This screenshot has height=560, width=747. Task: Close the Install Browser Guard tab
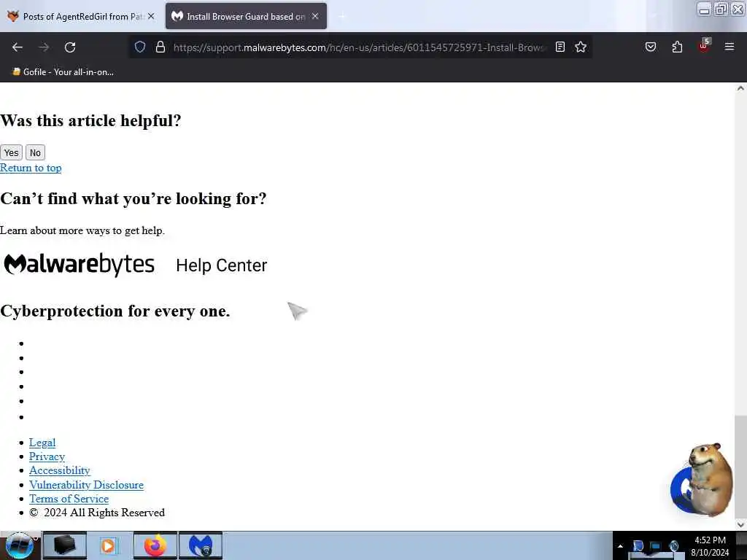point(315,16)
